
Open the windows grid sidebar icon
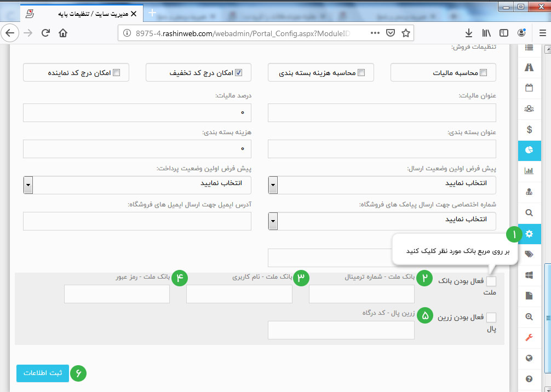(x=529, y=275)
